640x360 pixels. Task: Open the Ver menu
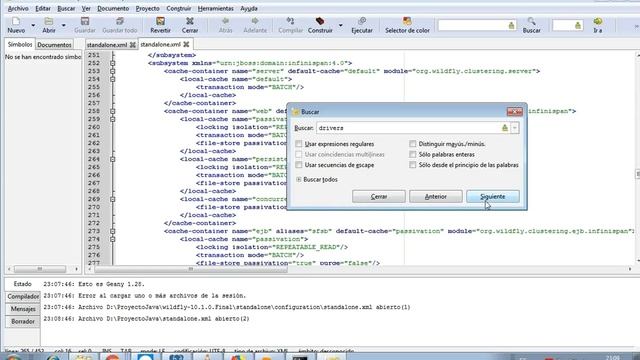point(86,8)
